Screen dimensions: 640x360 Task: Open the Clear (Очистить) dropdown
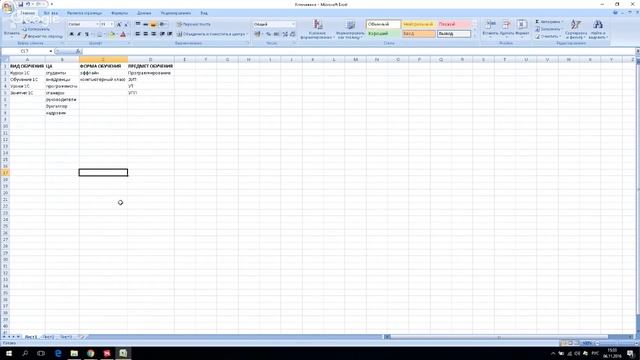click(548, 36)
